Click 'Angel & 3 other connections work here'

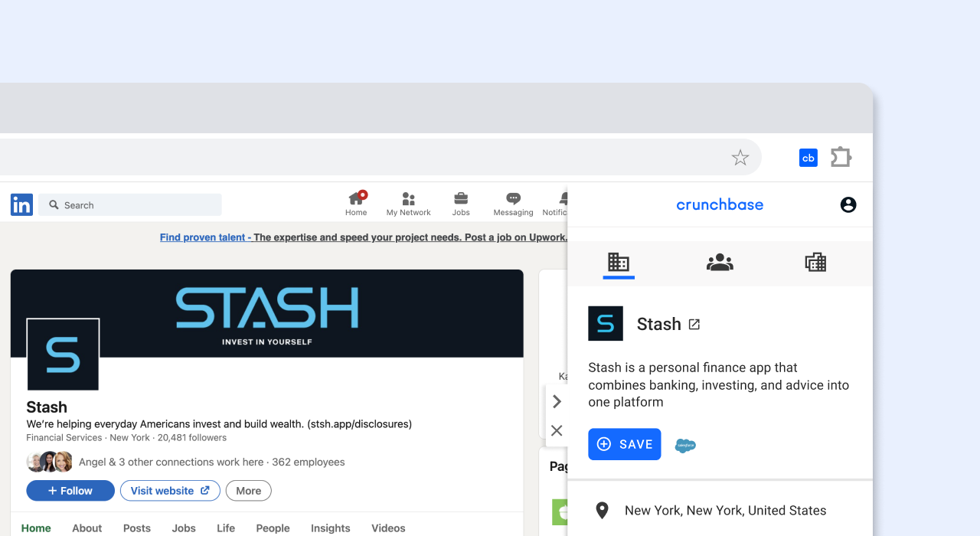[171, 462]
